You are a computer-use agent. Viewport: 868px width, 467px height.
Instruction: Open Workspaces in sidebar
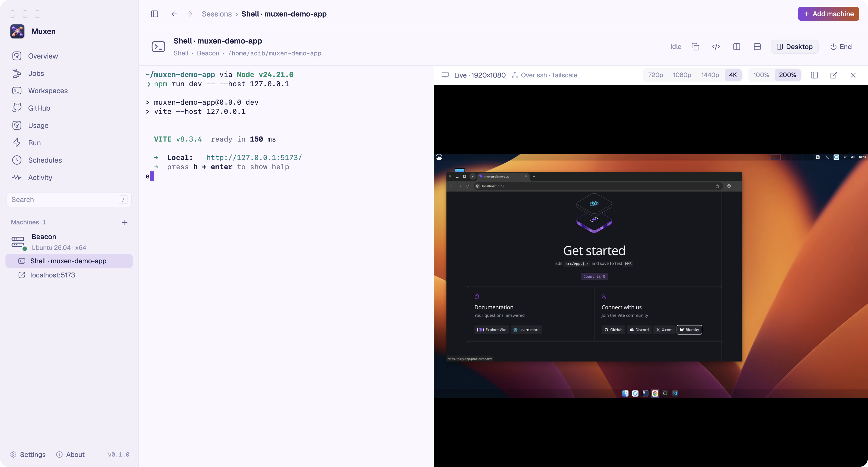[69, 91]
